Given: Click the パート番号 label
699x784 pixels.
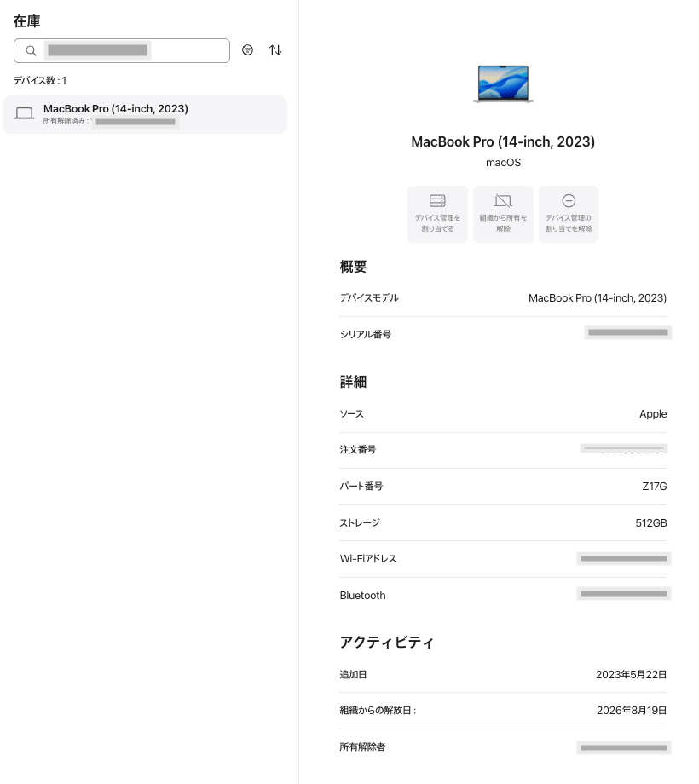Looking at the screenshot, I should point(361,486).
